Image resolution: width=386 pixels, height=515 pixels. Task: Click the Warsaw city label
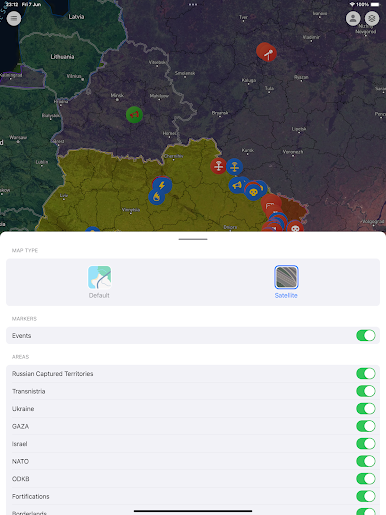pyautogui.click(x=18, y=137)
